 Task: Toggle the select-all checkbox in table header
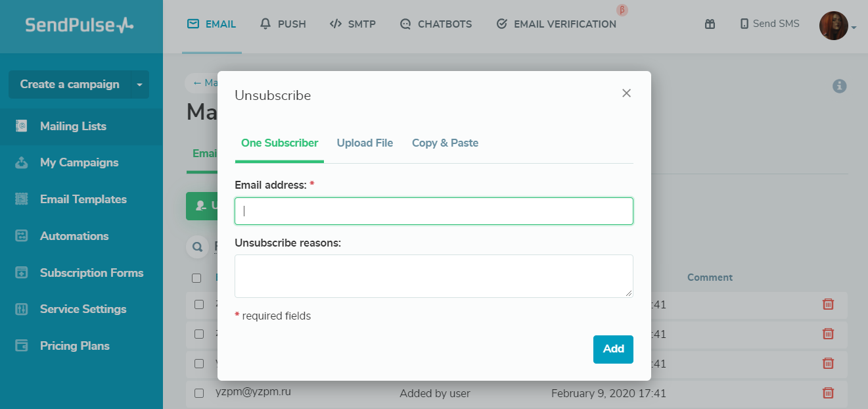[196, 278]
